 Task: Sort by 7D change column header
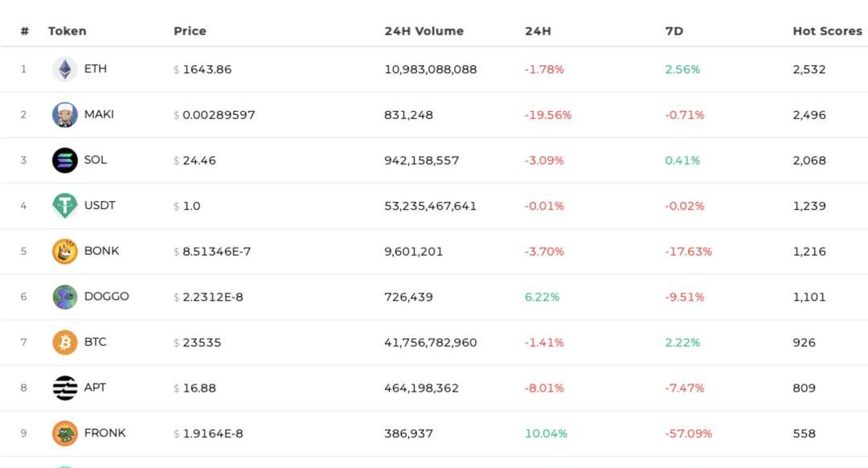[x=674, y=31]
